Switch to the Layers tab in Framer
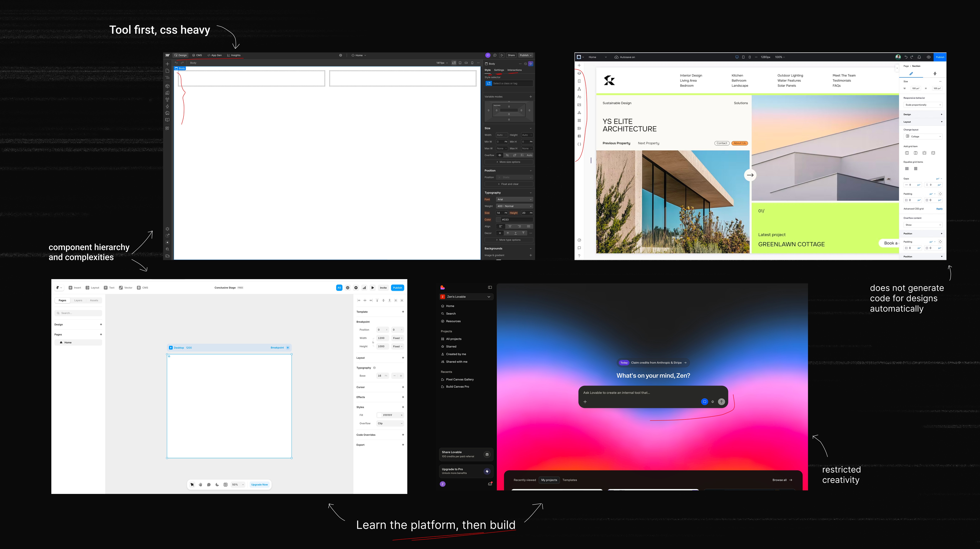Viewport: 980px width, 549px height. pyautogui.click(x=78, y=301)
